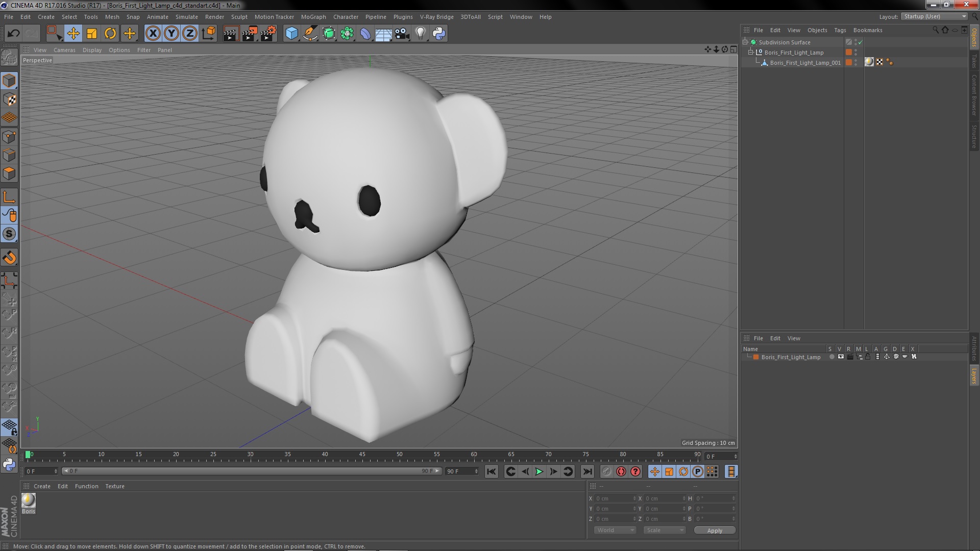The height and width of the screenshot is (551, 980).
Task: Add a Cube primitive object
Action: (x=291, y=34)
